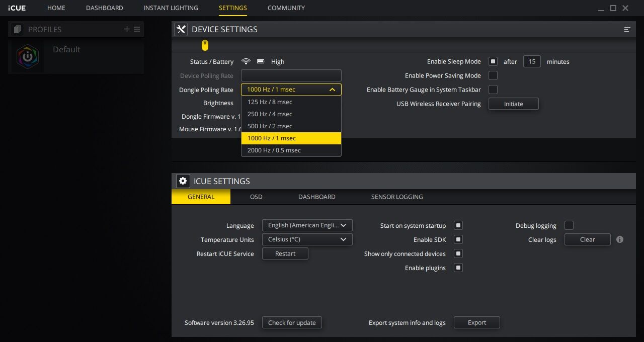Open the profiles hamburger menu
This screenshot has width=644, height=342.
(137, 29)
